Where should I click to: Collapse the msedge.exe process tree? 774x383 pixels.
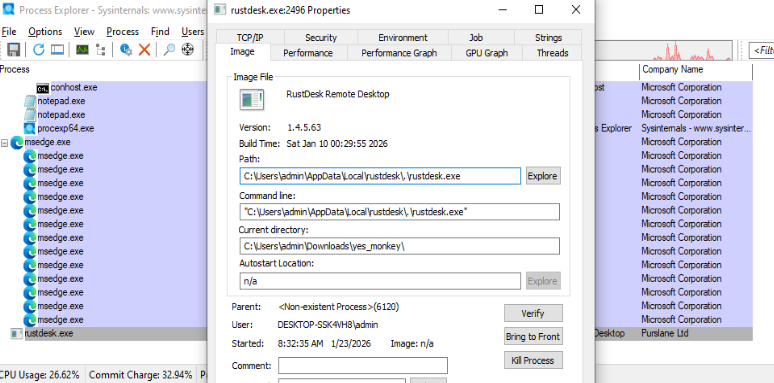coord(4,143)
